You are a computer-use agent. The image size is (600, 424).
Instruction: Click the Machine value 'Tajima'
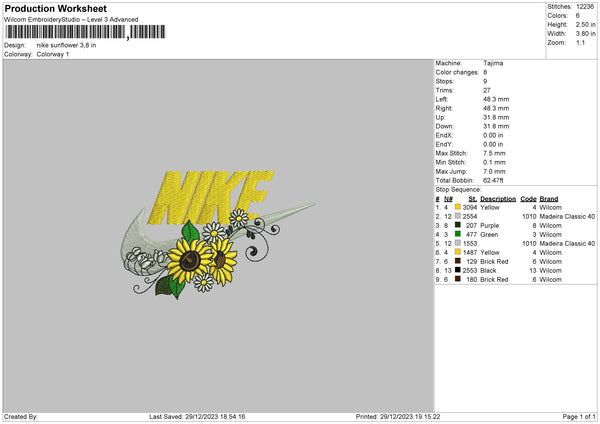click(493, 63)
